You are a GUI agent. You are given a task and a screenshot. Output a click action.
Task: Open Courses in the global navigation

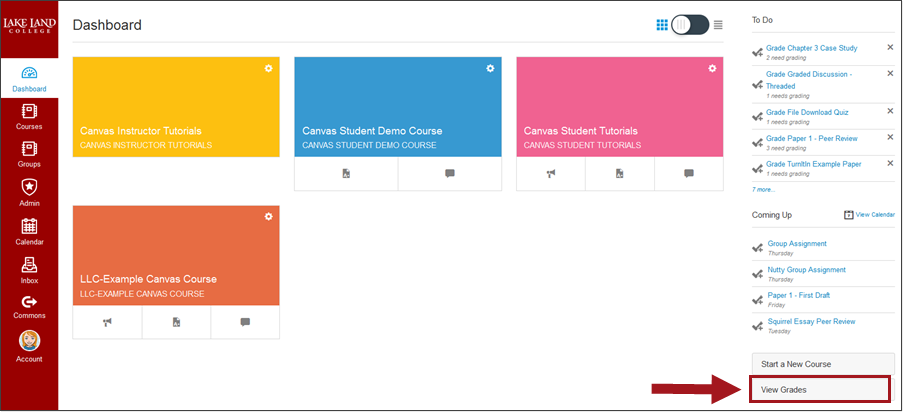(x=29, y=117)
